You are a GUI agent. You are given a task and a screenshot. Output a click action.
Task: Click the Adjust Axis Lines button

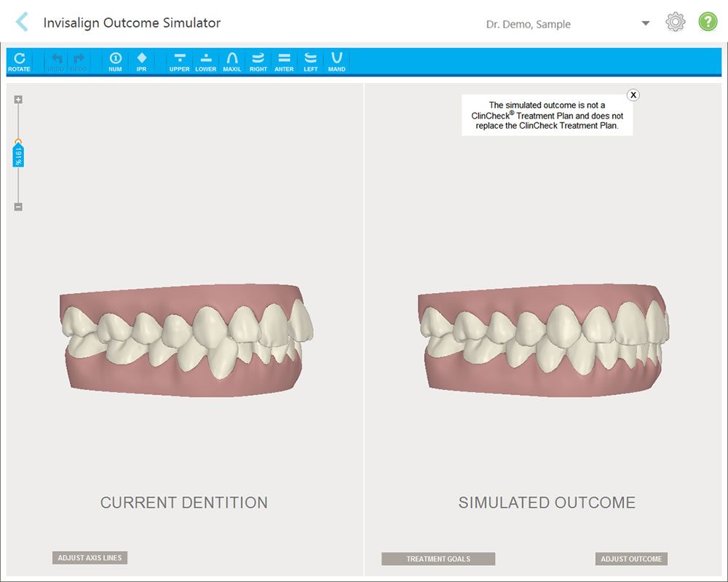(x=90, y=558)
